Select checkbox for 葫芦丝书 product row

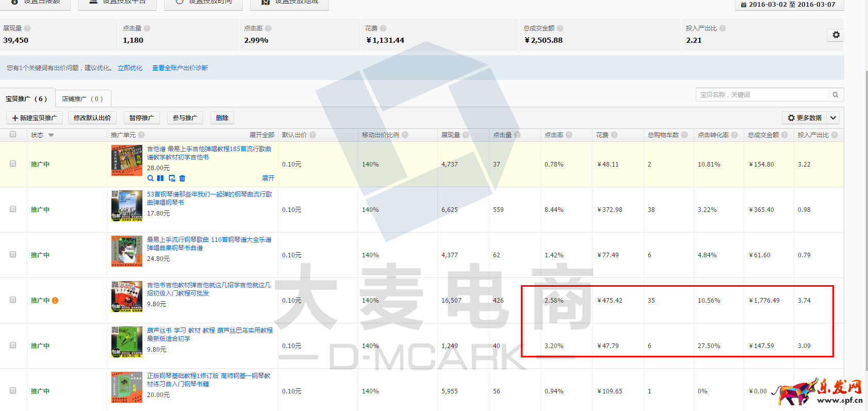pos(13,346)
